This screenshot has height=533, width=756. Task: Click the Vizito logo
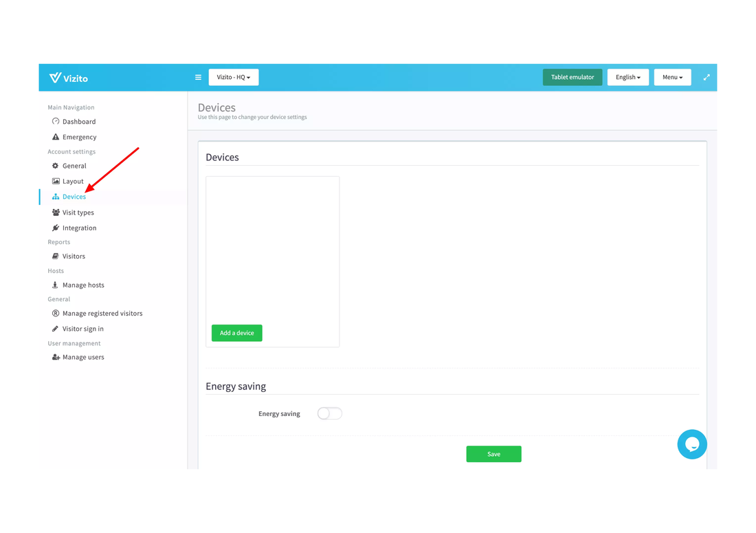pyautogui.click(x=69, y=78)
